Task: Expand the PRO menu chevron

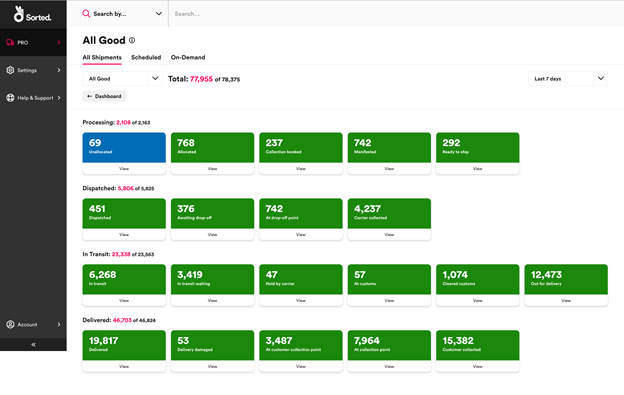Action: (x=59, y=43)
